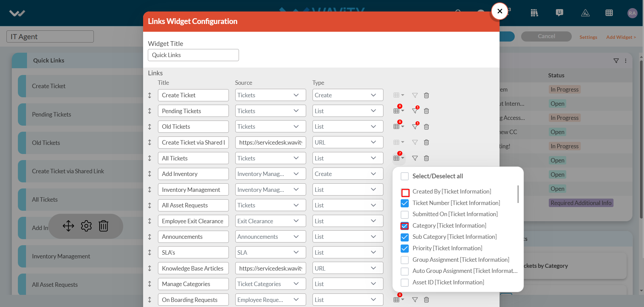Open Type dropdown for Create Ticket via Shared Link

pyautogui.click(x=348, y=142)
